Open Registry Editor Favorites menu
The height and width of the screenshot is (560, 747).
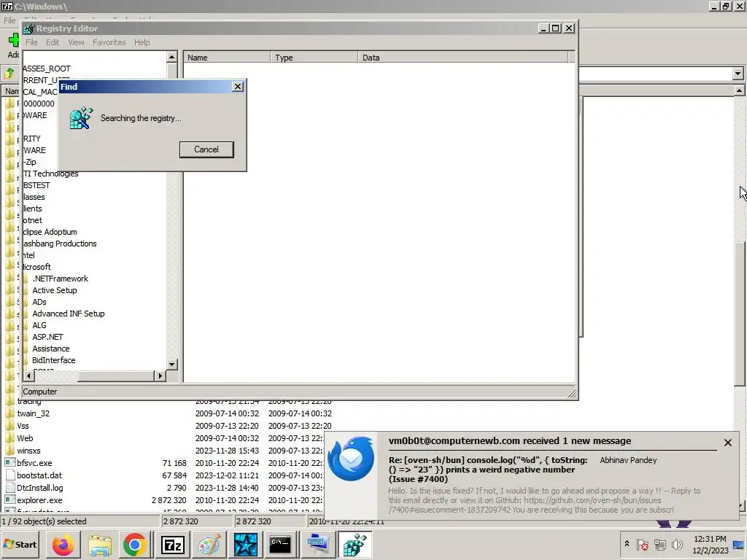(x=109, y=42)
